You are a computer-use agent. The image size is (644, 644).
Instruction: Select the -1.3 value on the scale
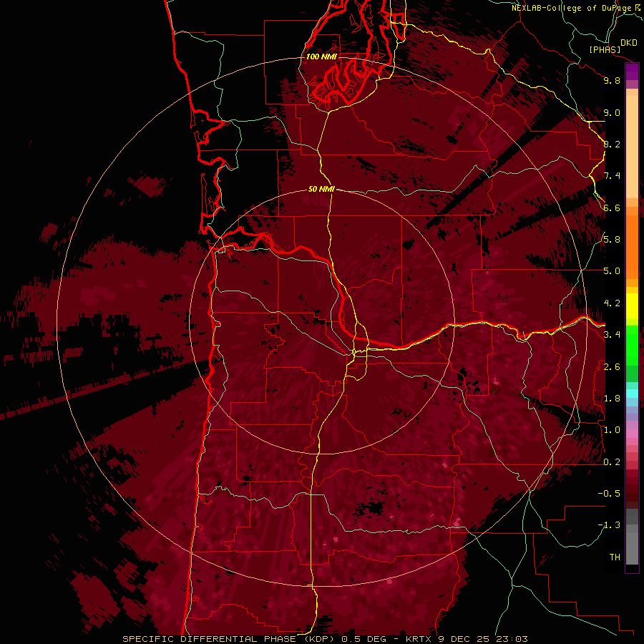(x=609, y=525)
